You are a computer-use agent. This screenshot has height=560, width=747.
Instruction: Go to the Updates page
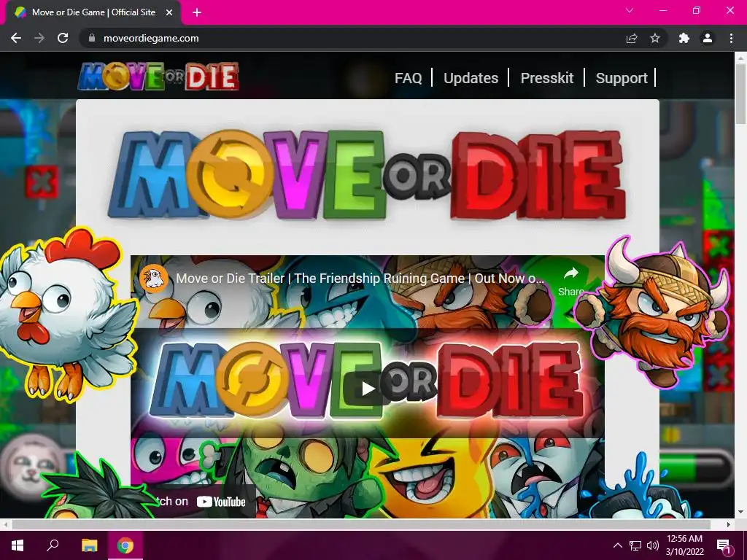471,77
